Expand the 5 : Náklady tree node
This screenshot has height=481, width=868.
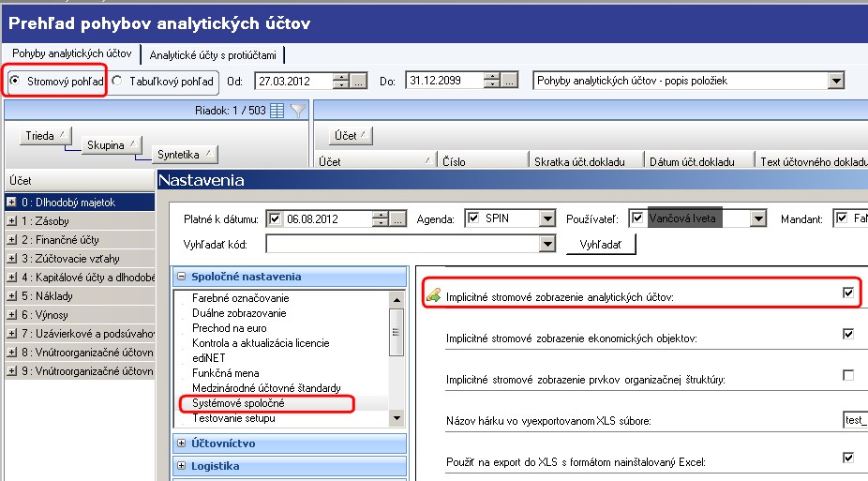coord(11,296)
